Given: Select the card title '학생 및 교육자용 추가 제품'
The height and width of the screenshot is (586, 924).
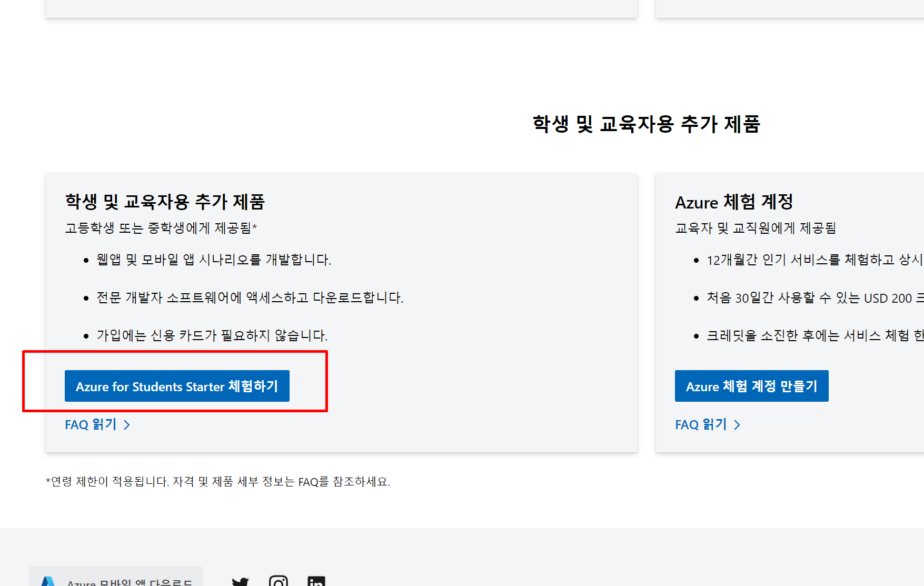Looking at the screenshot, I should pos(165,202).
